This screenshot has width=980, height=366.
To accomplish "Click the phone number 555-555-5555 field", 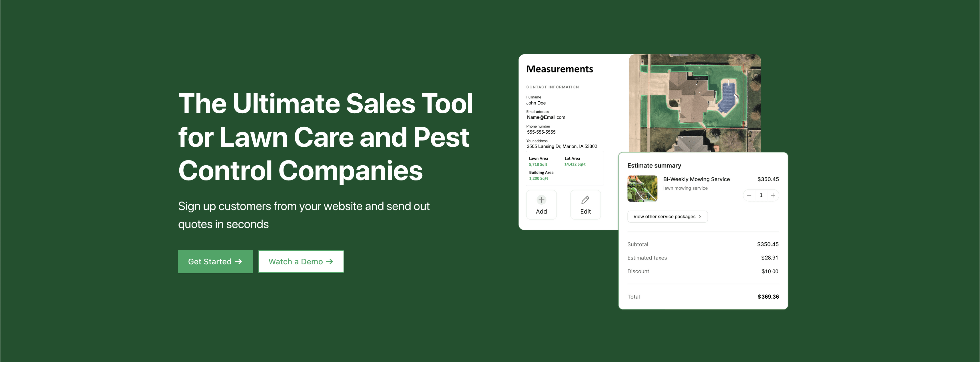I will point(541,132).
